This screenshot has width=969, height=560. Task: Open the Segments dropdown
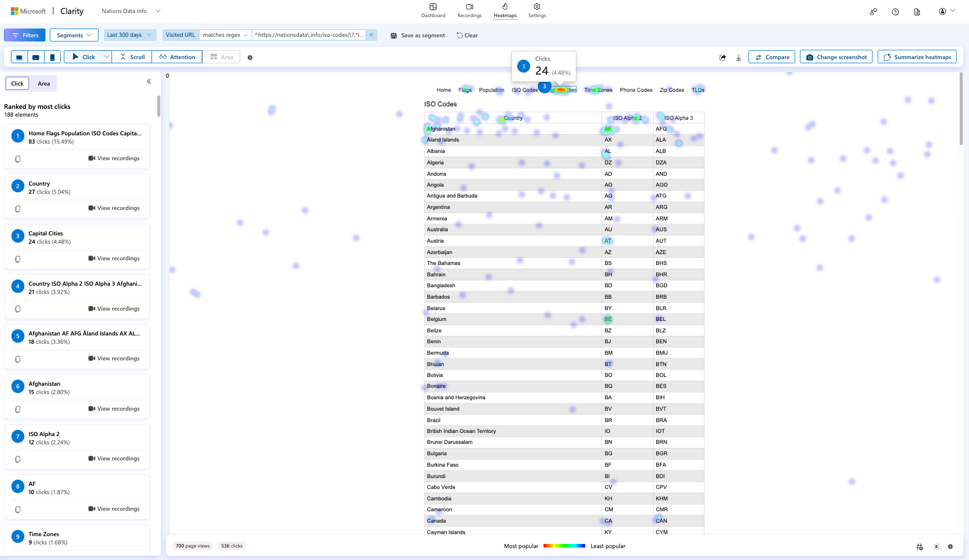click(x=74, y=35)
